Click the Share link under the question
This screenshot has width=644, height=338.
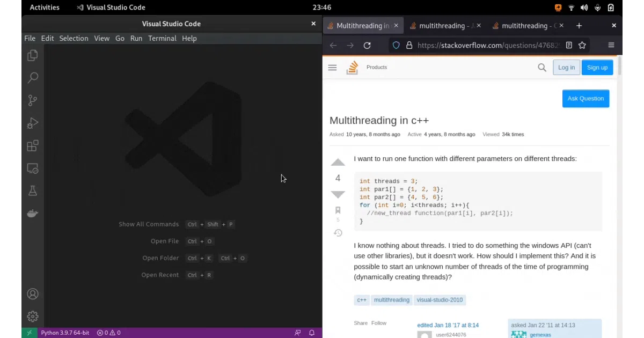tap(361, 323)
